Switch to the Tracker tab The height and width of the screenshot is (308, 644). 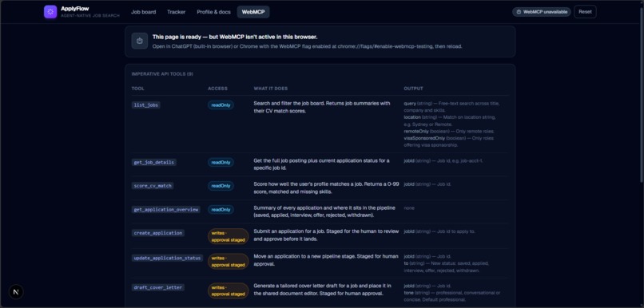[x=177, y=12]
